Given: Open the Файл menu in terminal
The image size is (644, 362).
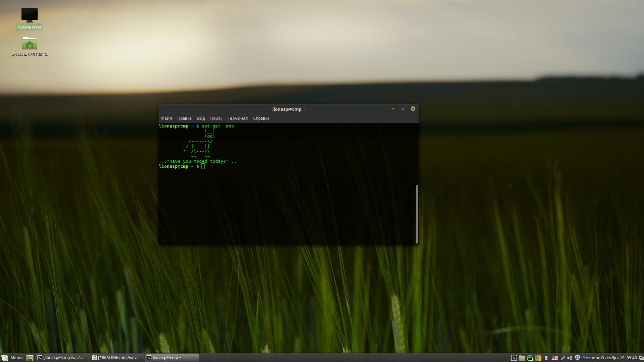Looking at the screenshot, I should click(166, 118).
